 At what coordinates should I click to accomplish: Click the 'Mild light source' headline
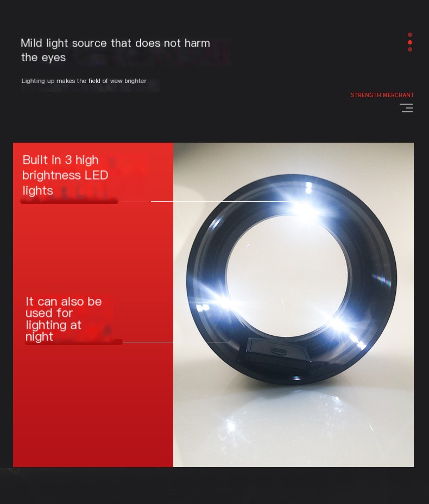click(x=115, y=50)
